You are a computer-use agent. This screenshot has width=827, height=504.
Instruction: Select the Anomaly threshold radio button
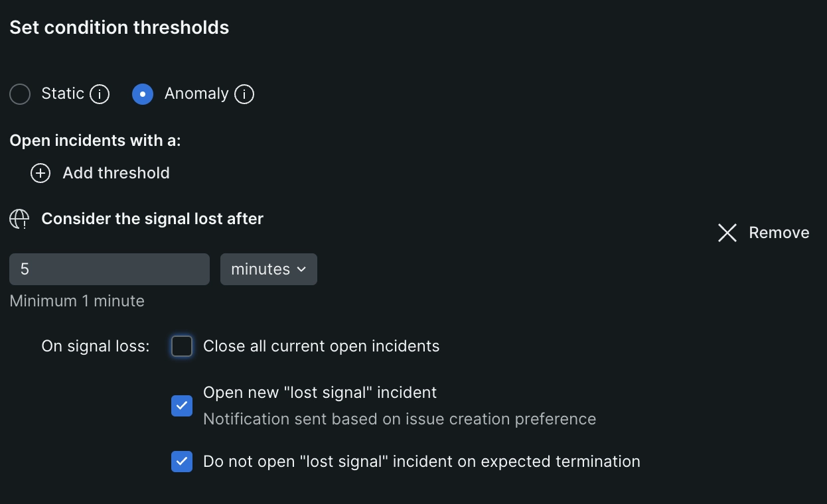(143, 94)
